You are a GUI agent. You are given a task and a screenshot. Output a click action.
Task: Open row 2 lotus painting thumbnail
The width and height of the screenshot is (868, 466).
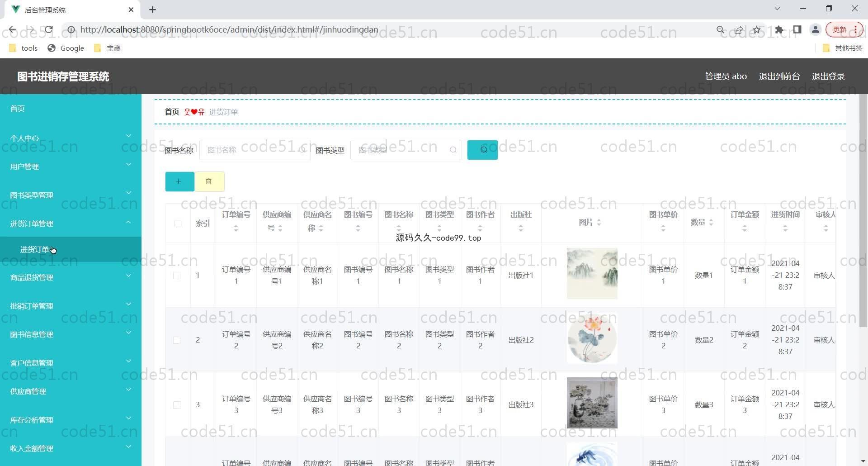(x=592, y=338)
